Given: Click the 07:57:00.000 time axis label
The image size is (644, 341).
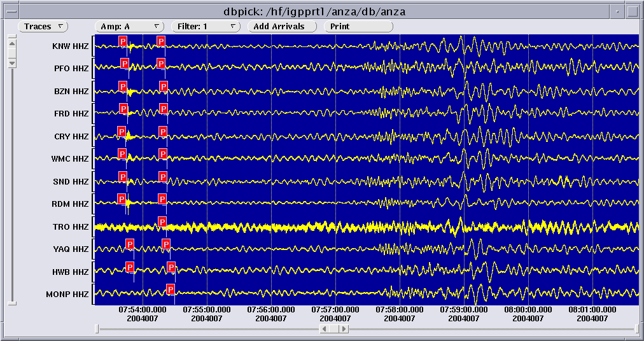Looking at the screenshot, I should [x=335, y=310].
